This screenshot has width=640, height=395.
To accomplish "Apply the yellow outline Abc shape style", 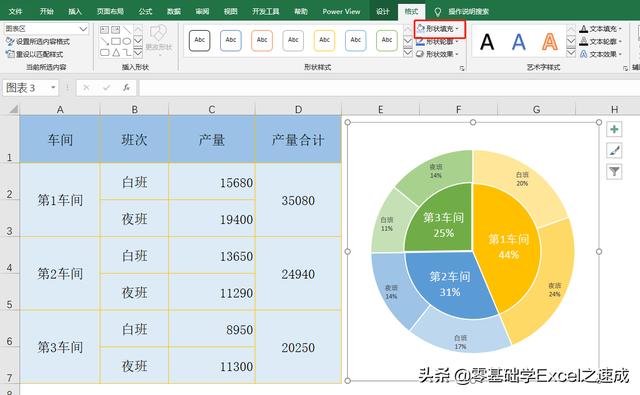I will pos(324,40).
